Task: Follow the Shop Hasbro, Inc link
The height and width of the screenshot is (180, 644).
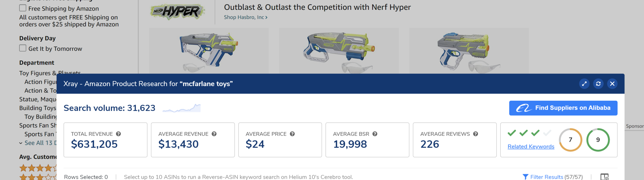Action: [x=246, y=17]
